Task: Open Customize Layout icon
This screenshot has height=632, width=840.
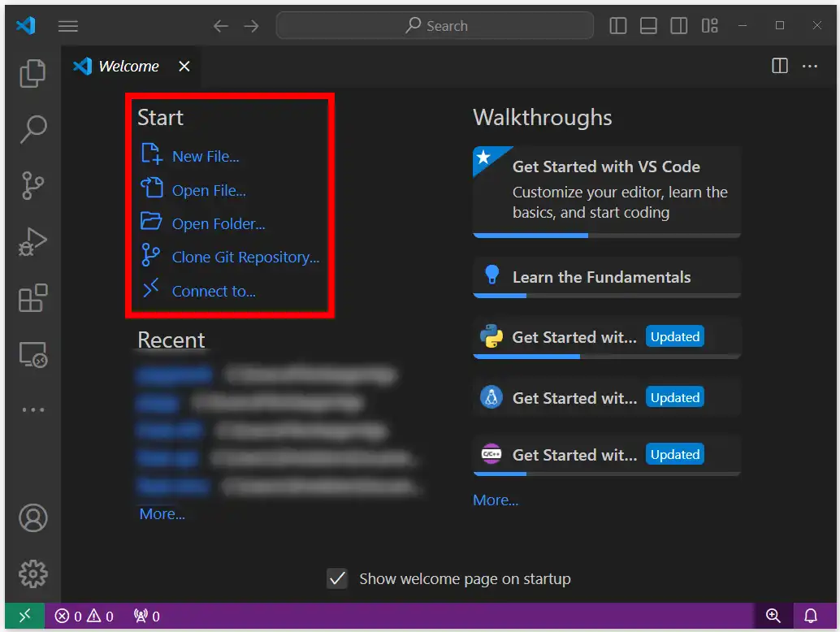Action: point(709,25)
